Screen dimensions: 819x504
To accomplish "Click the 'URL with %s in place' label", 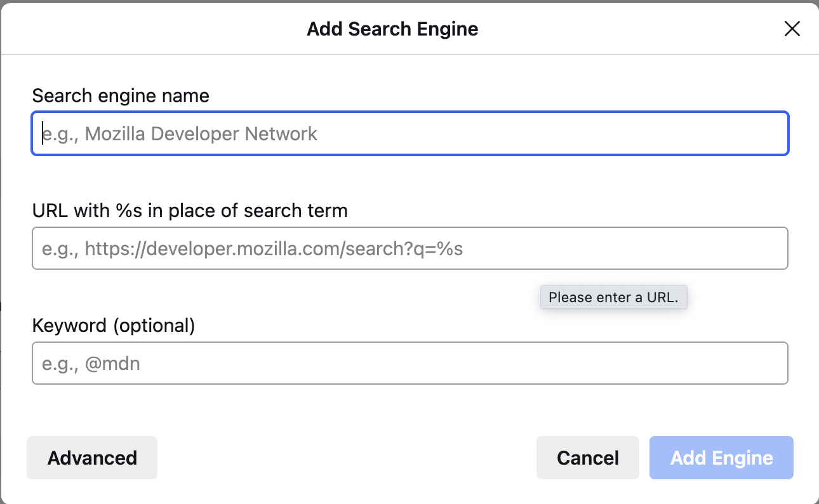I will [x=190, y=211].
